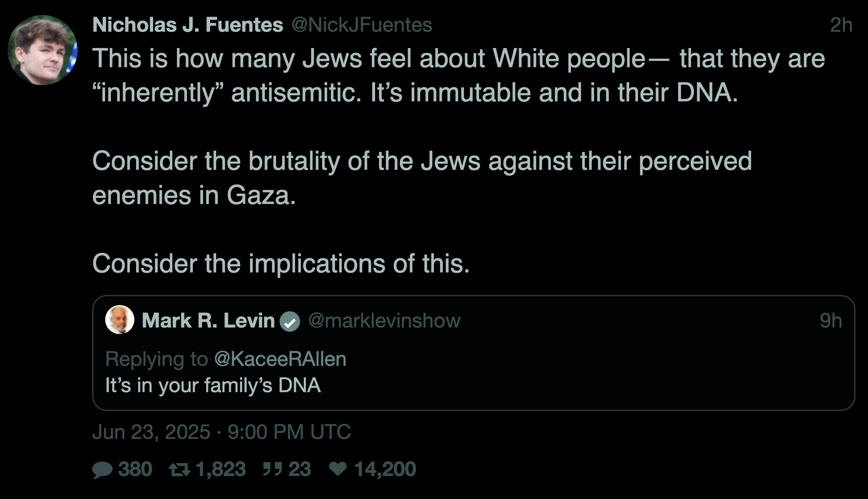Screen dimensions: 868x499
Task: Click the verified badge beside Mark R. Levin
Action: point(290,322)
